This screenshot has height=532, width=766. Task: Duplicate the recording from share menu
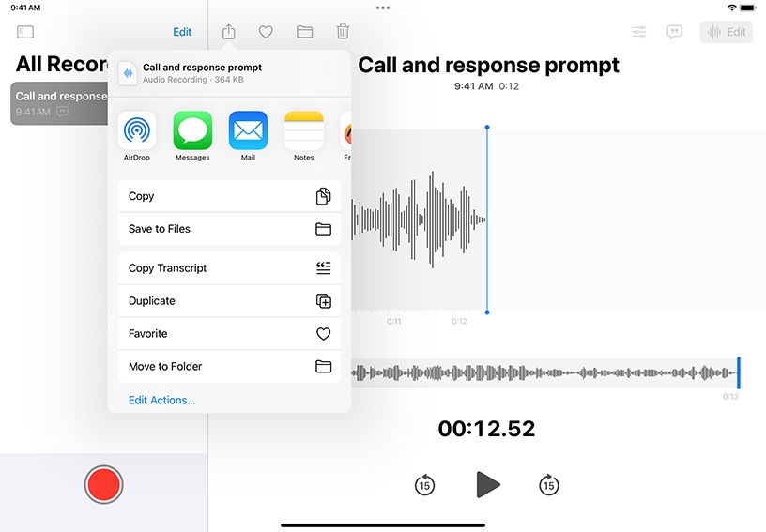[x=229, y=301]
